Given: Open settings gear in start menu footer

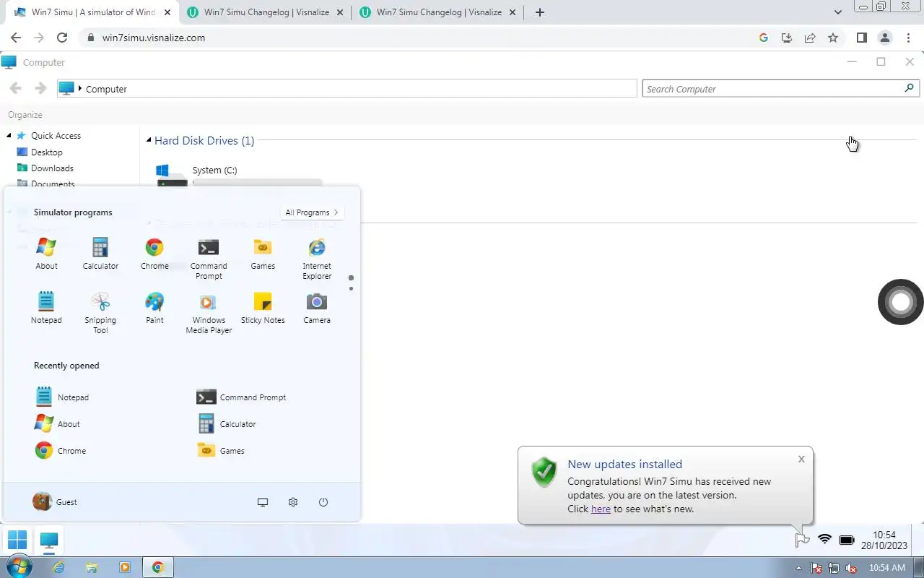Looking at the screenshot, I should [293, 502].
